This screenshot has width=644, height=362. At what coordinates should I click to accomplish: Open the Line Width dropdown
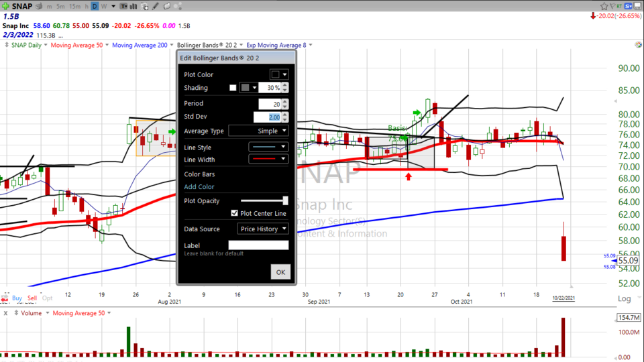[x=268, y=159]
